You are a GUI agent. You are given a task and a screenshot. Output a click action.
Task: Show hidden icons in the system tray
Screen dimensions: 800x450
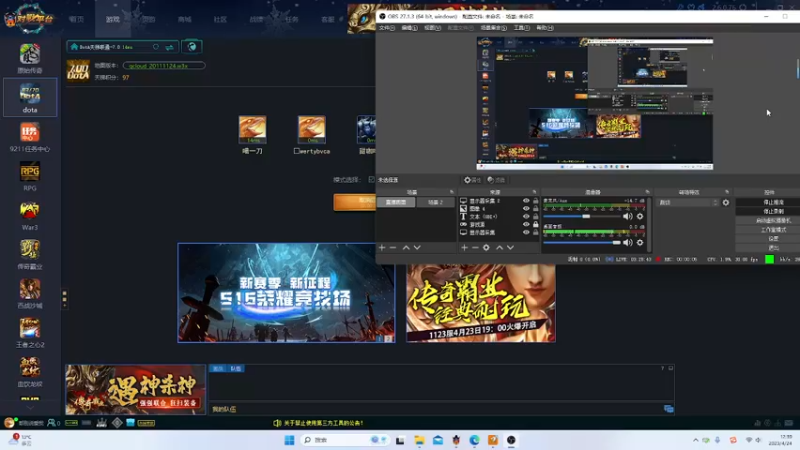695,440
